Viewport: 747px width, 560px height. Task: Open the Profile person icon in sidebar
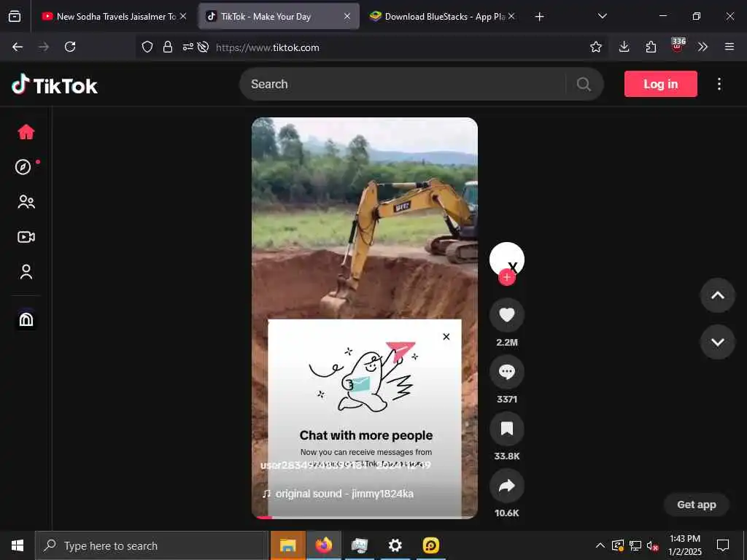pyautogui.click(x=26, y=271)
